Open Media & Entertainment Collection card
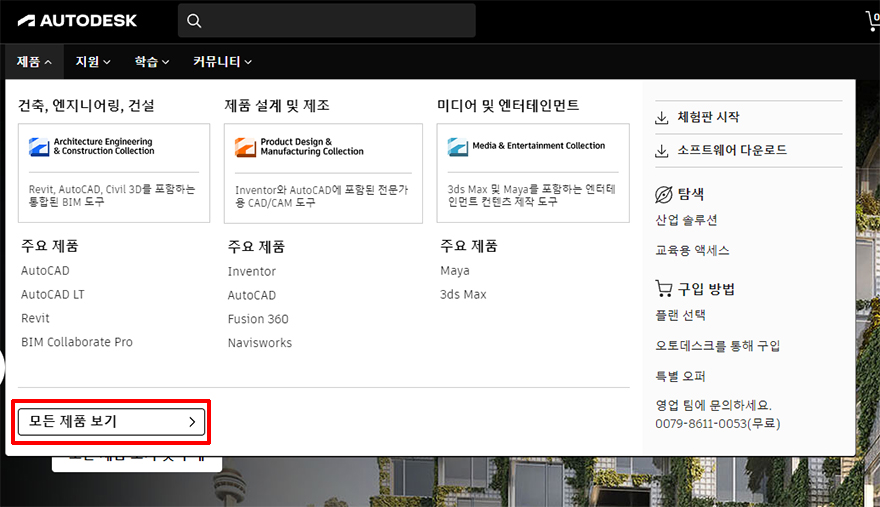880x507 pixels. tap(533, 173)
